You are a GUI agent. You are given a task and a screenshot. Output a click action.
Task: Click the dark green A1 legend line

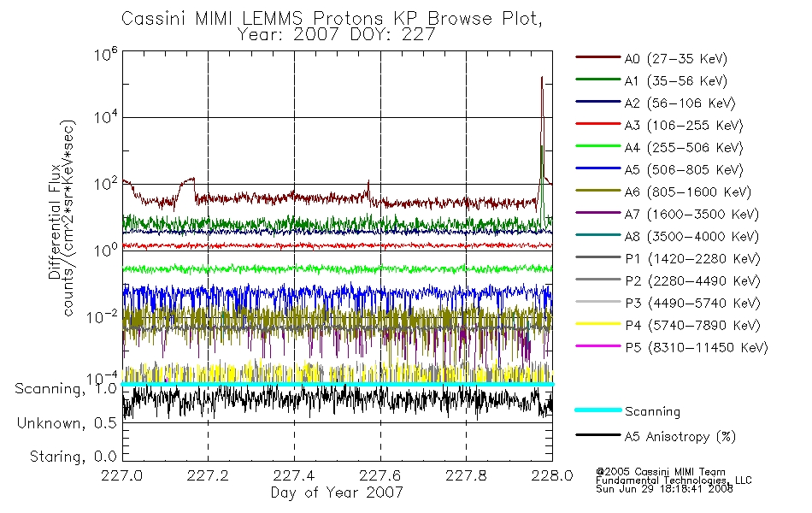click(x=598, y=80)
